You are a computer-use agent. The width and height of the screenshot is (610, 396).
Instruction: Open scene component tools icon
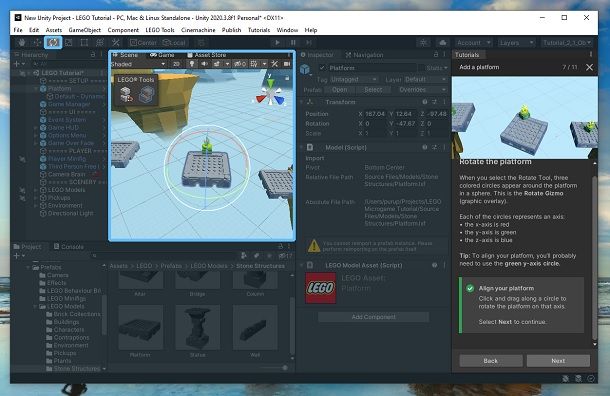point(275,64)
